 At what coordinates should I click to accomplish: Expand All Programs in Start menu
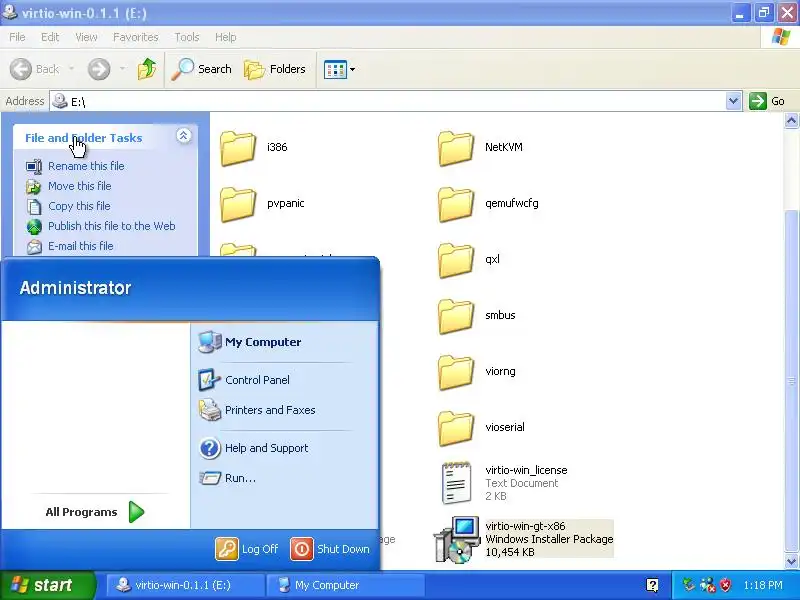[95, 512]
